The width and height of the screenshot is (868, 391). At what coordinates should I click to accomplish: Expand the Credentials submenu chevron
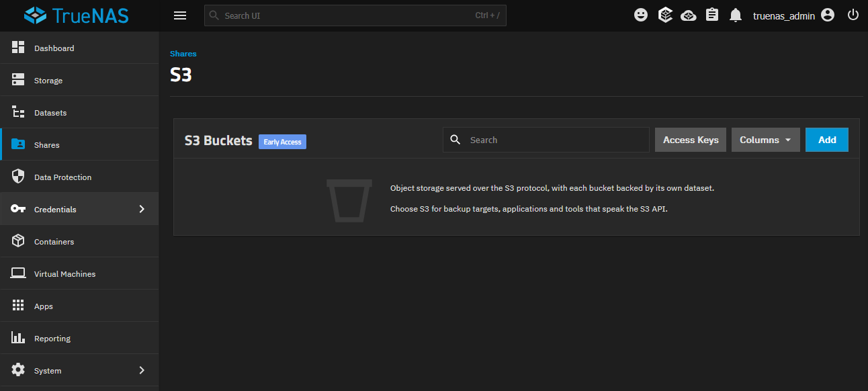142,209
